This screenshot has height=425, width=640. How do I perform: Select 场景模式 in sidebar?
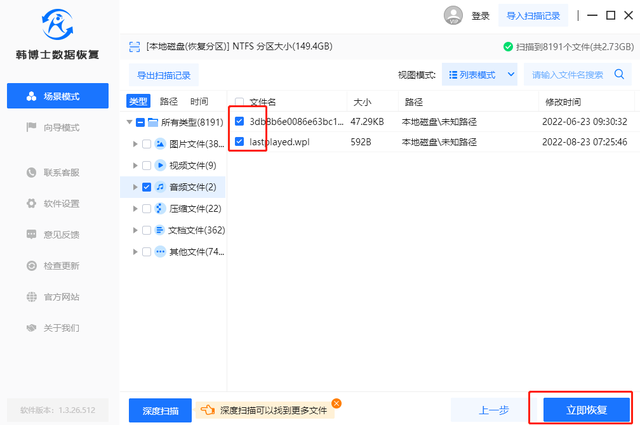(x=58, y=96)
